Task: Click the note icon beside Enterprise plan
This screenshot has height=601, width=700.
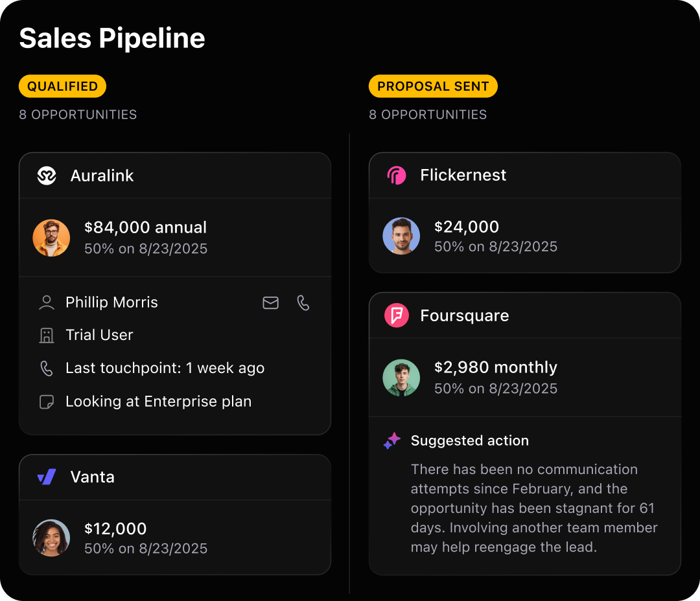Action: coord(47,402)
